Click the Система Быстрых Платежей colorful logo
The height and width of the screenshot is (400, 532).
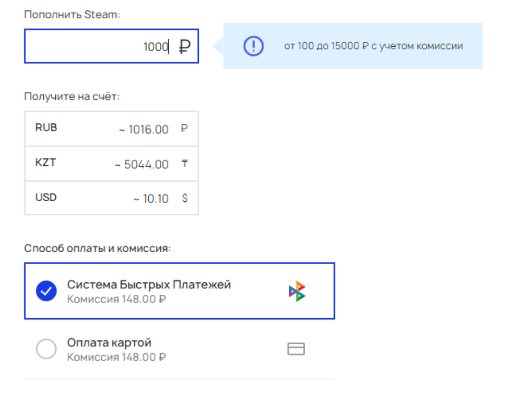tap(297, 292)
